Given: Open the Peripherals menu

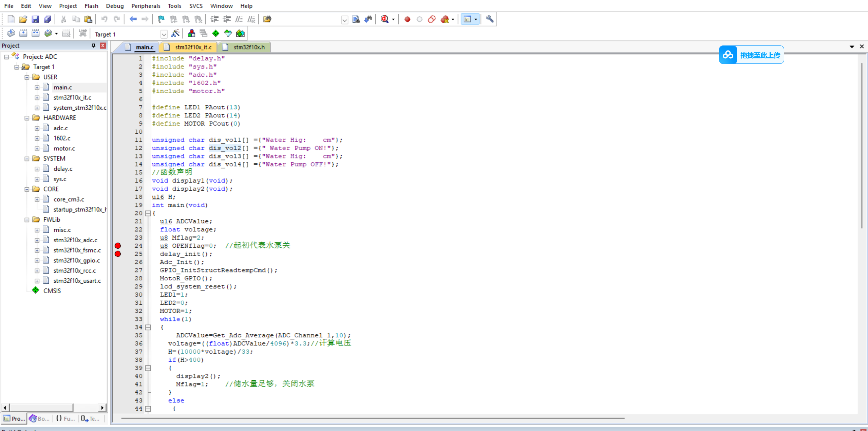Looking at the screenshot, I should pos(146,6).
